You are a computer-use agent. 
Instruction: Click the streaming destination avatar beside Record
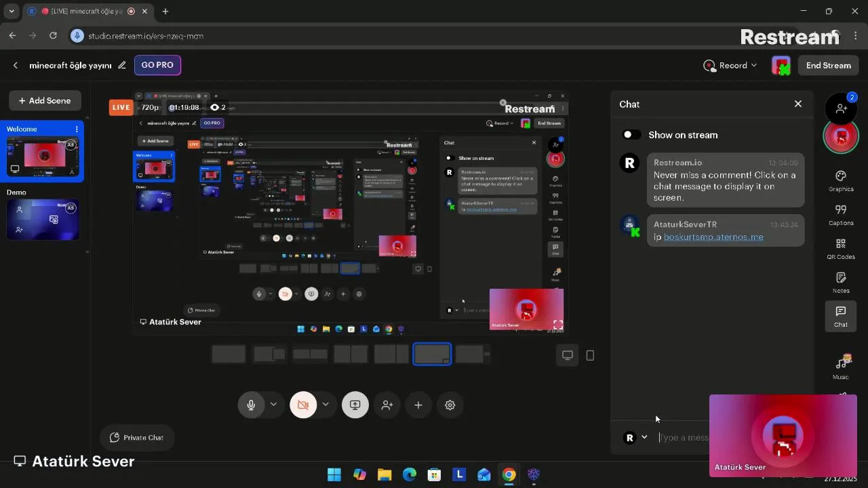781,65
